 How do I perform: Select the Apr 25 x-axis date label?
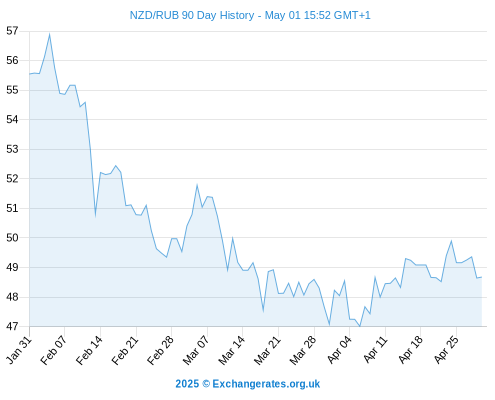[x=447, y=350]
